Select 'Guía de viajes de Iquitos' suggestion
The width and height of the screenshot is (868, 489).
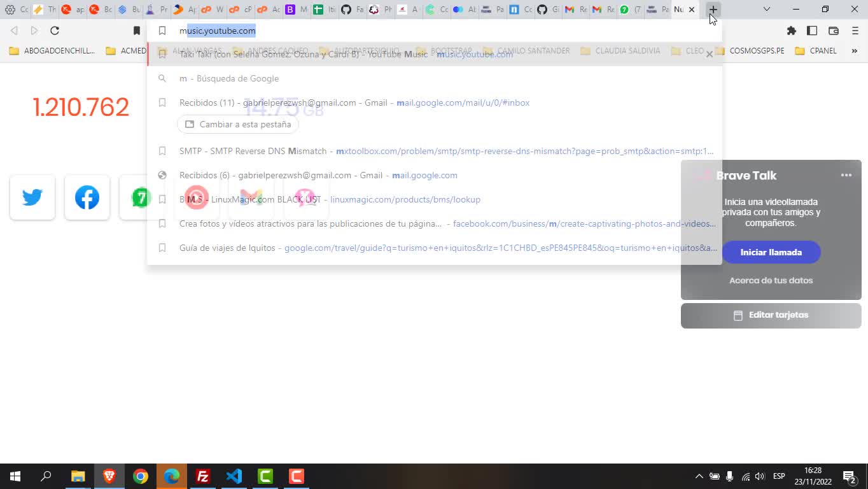coord(434,248)
